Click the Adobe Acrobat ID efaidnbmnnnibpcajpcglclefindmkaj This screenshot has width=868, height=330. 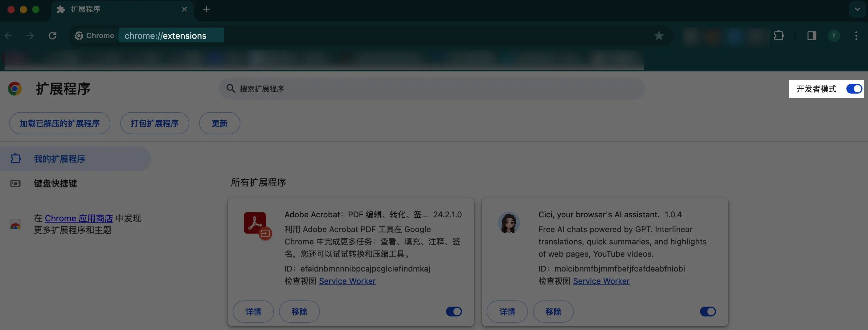point(365,269)
